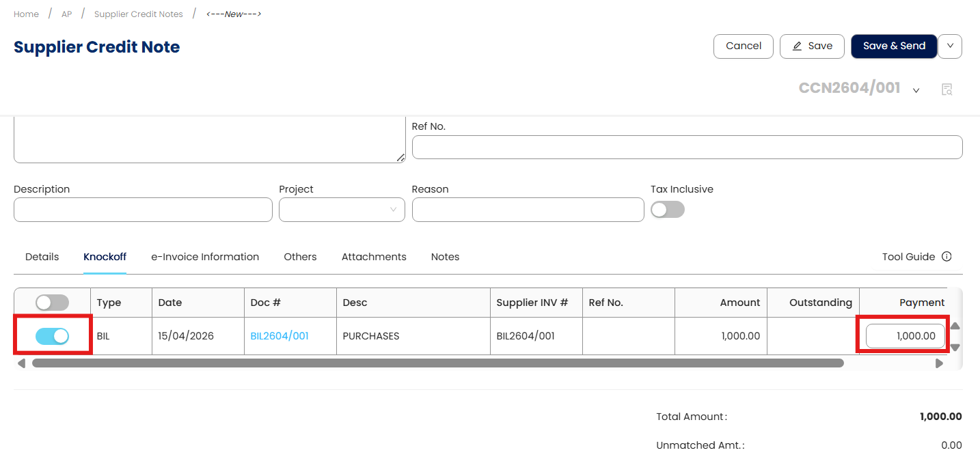Go to Supplier Credit Notes breadcrumb
Screen dimensions: 980x474
pyautogui.click(x=139, y=14)
